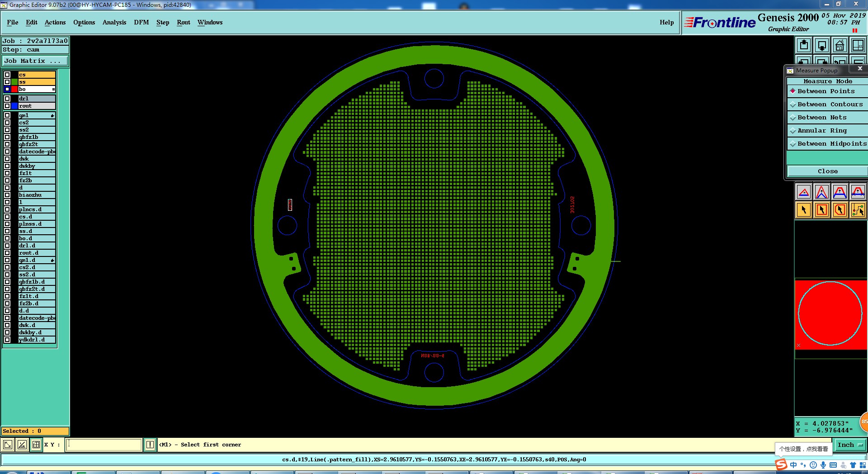Toggle display checkbox for drl layer

click(x=7, y=99)
